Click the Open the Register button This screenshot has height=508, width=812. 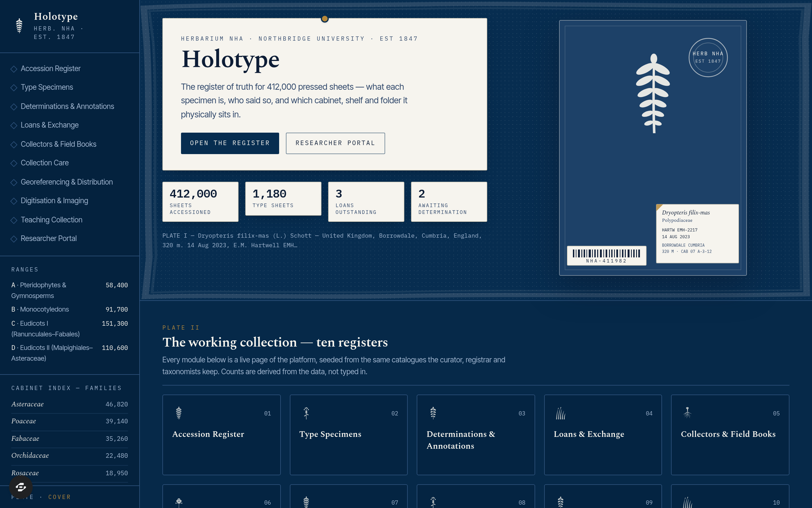(230, 143)
